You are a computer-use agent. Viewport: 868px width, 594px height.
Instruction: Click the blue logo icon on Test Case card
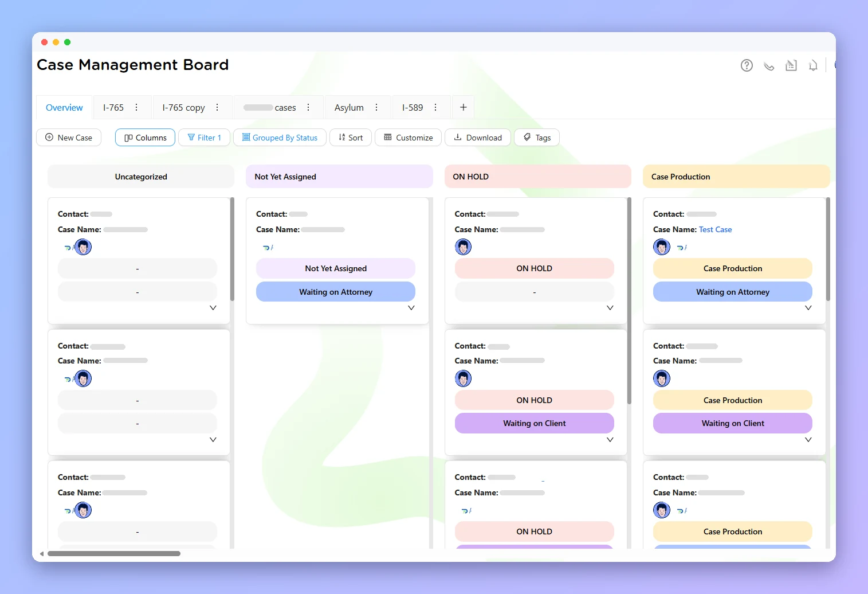click(682, 248)
